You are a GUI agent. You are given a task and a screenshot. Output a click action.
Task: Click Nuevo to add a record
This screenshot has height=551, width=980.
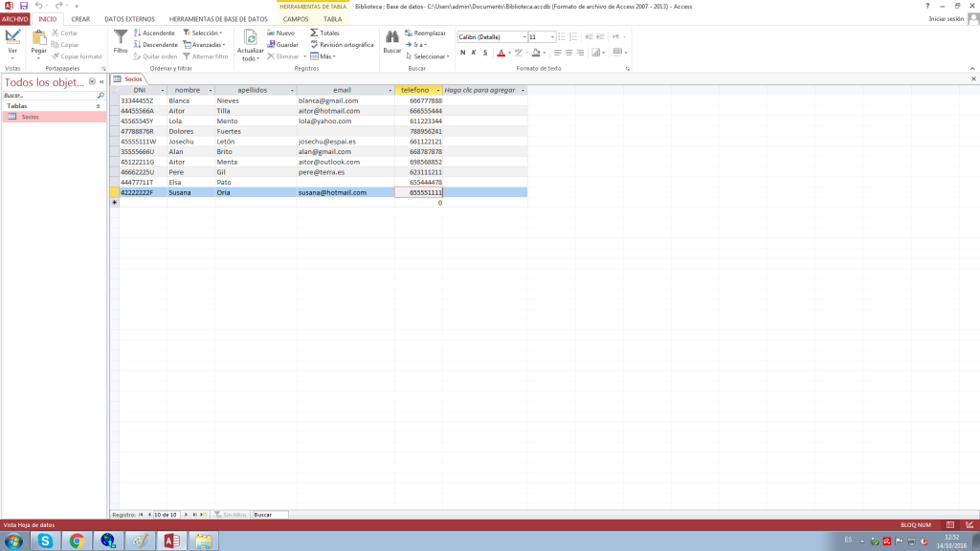point(280,33)
